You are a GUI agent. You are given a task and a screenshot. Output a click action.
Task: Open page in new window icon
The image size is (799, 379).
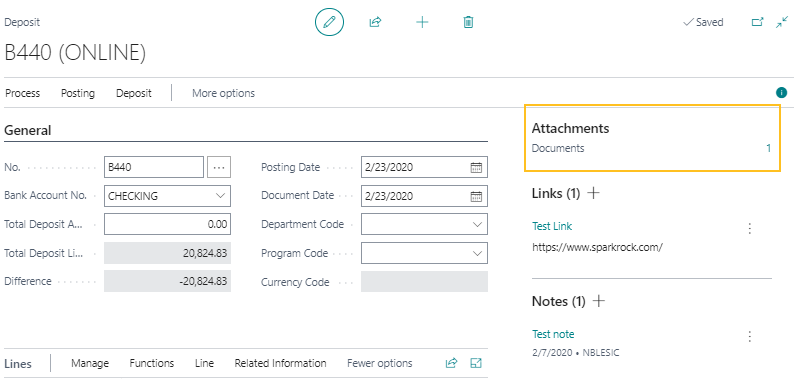click(x=758, y=22)
